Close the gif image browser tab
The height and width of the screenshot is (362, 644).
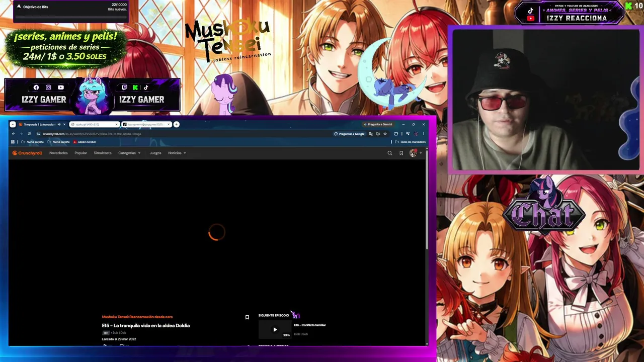tap(117, 124)
